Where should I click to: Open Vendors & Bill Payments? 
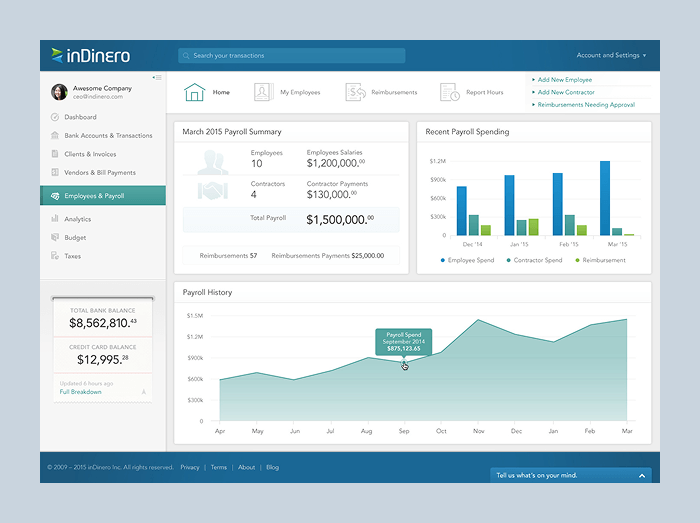point(100,172)
